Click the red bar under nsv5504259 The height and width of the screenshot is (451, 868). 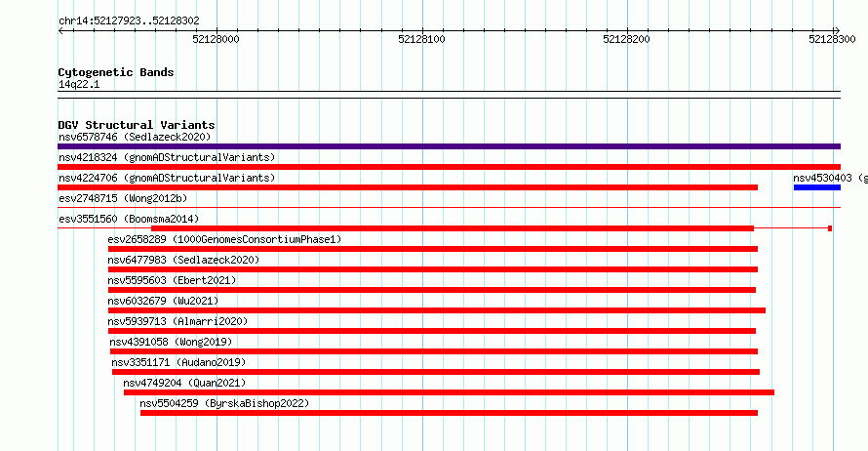click(449, 413)
